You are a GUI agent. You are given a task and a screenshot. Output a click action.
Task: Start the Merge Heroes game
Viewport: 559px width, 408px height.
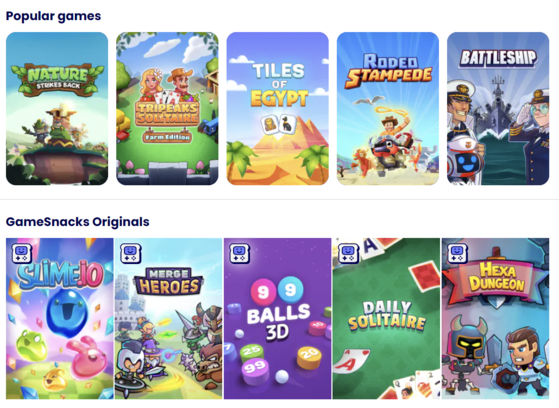(168, 318)
